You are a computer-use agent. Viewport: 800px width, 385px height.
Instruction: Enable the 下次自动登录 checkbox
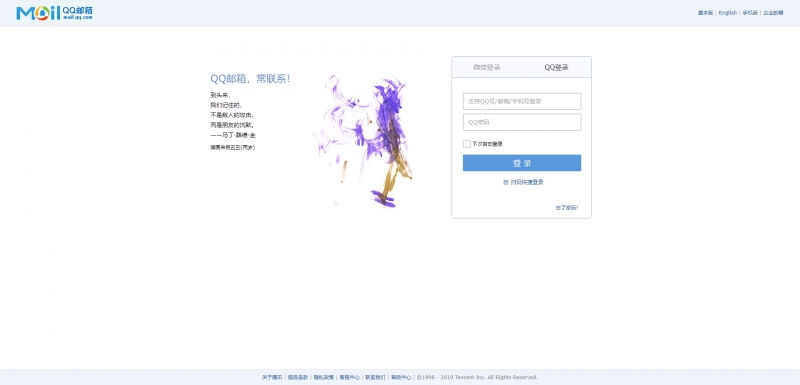(x=466, y=144)
